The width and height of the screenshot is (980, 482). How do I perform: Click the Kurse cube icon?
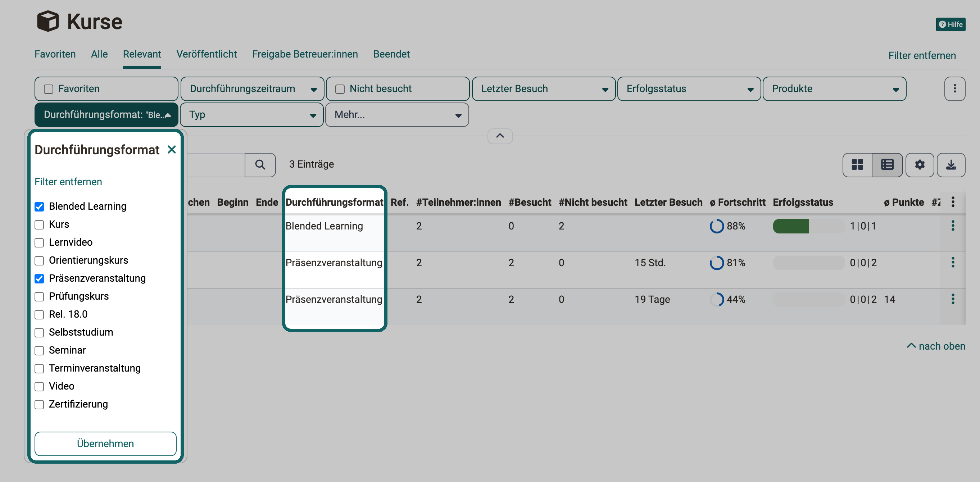click(48, 21)
